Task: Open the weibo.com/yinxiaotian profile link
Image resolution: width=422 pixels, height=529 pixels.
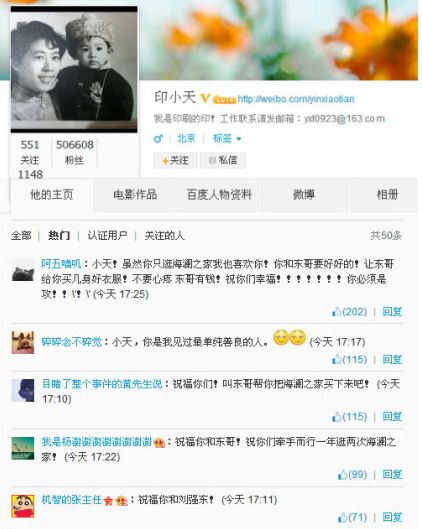Action: 296,99
